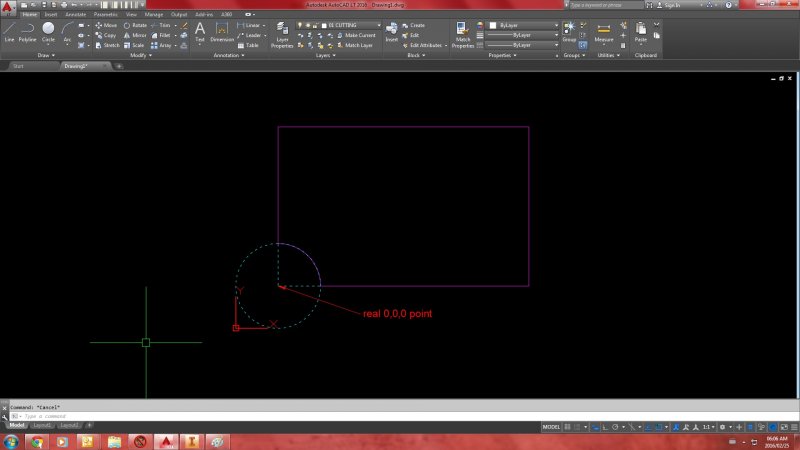Screen dimensions: 800x450
Task: Choose the Circle tool
Action: click(49, 31)
